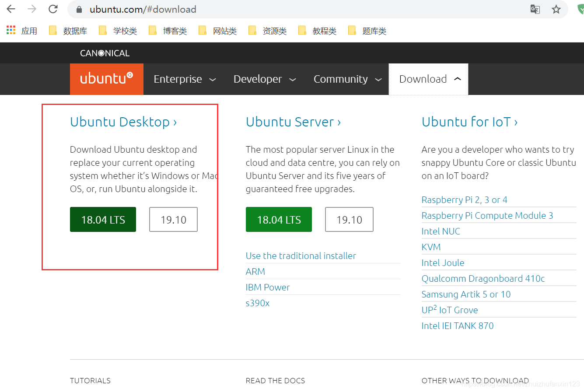Click the padlock site security icon
The height and width of the screenshot is (392, 584).
[x=79, y=10]
